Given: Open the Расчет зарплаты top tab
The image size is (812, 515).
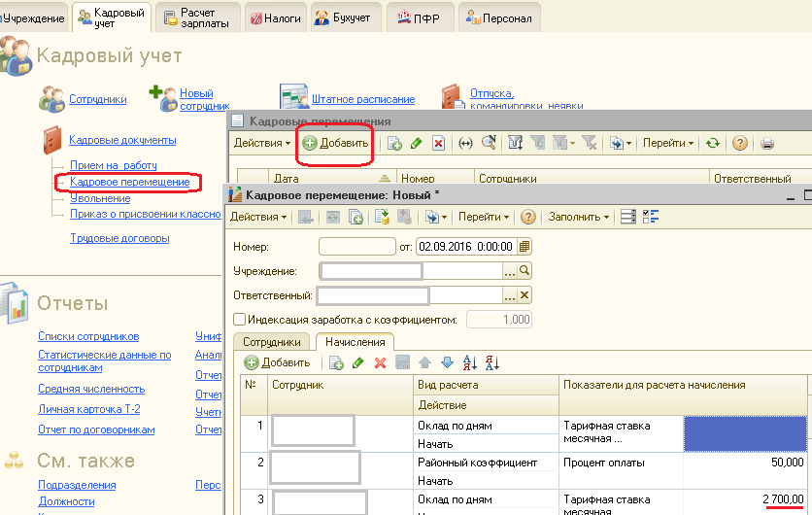Looking at the screenshot, I should point(198,18).
